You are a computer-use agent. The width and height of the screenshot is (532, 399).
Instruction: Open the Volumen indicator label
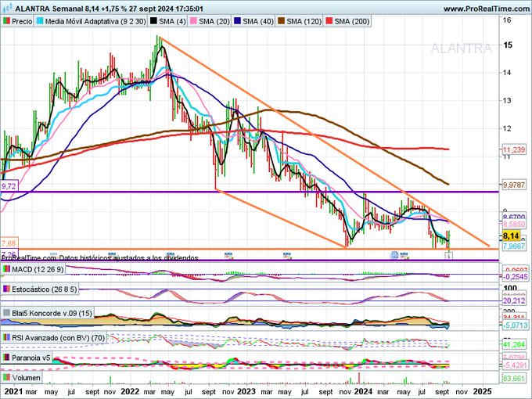tap(26, 378)
